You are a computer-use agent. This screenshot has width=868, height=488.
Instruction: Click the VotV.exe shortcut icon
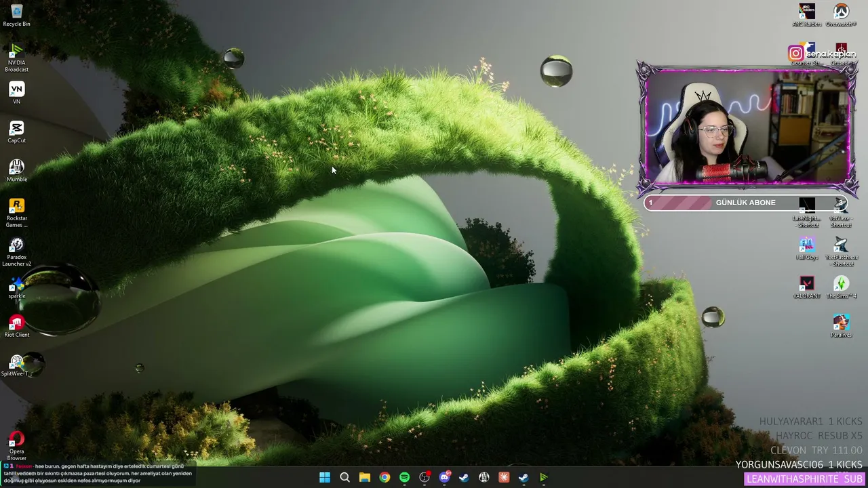(841, 212)
